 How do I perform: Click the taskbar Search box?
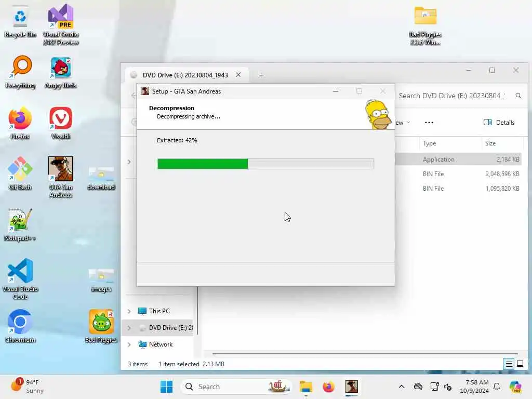coord(236,387)
